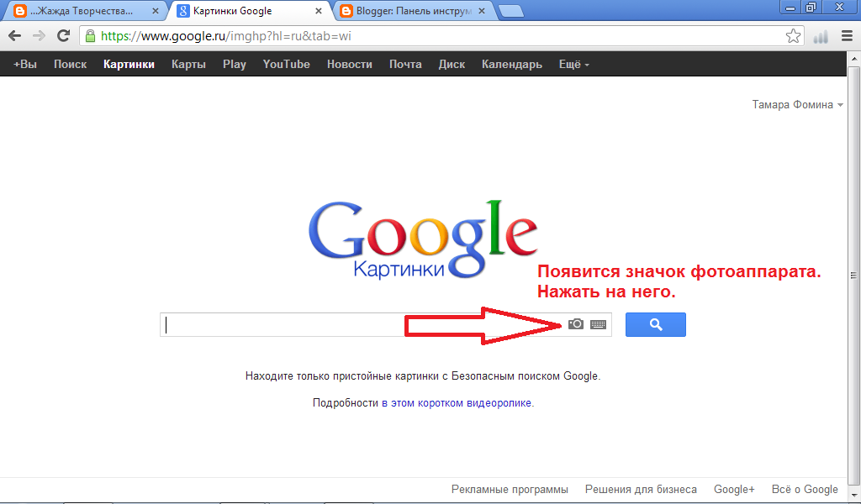
Task: Go back with the browser back arrow
Action: 15,36
